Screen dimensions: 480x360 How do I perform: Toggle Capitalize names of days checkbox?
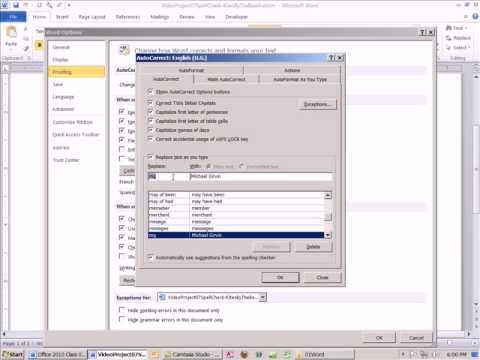pos(150,130)
